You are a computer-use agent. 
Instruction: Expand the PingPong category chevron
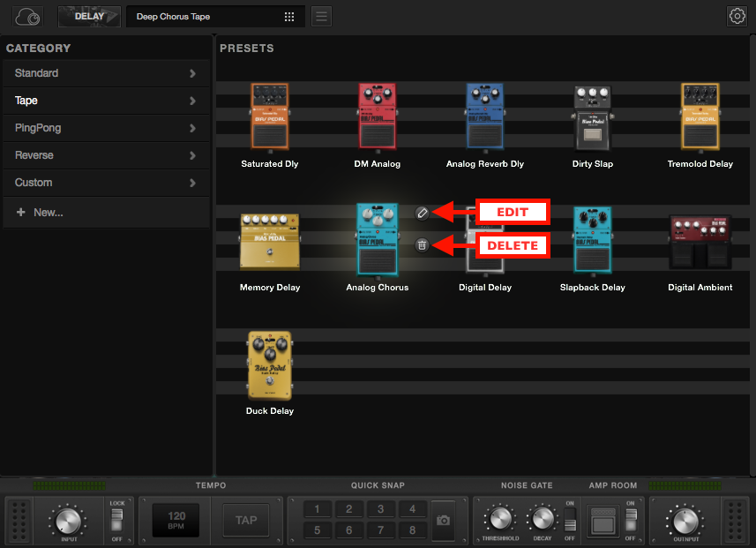(x=193, y=128)
